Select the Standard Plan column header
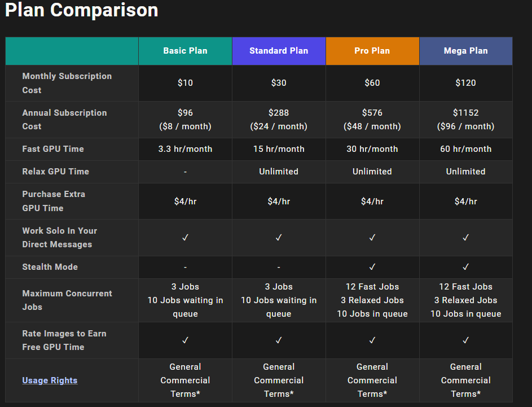 pyautogui.click(x=279, y=51)
